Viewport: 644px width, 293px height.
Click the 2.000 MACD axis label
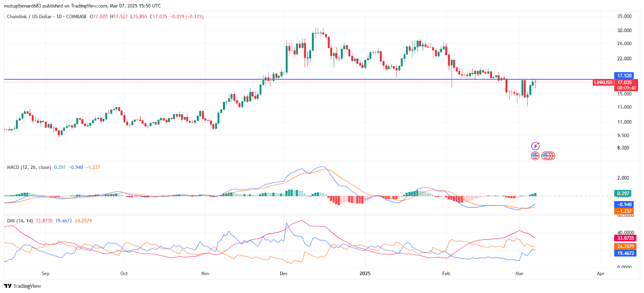coord(623,178)
